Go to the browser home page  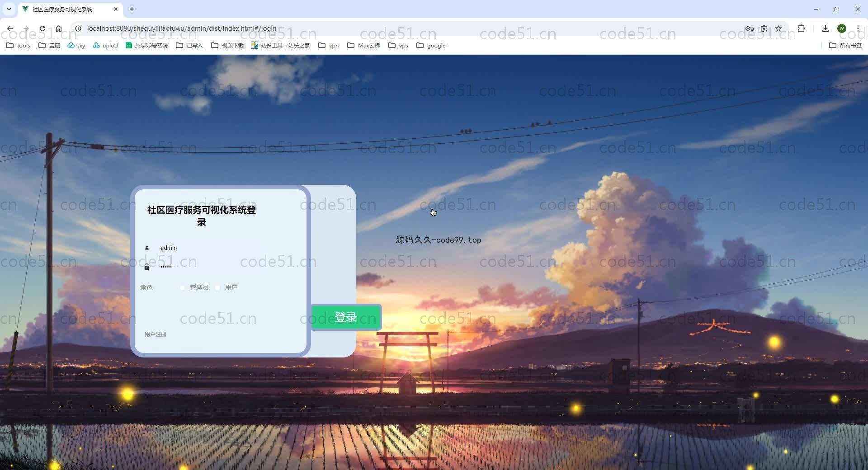point(59,28)
